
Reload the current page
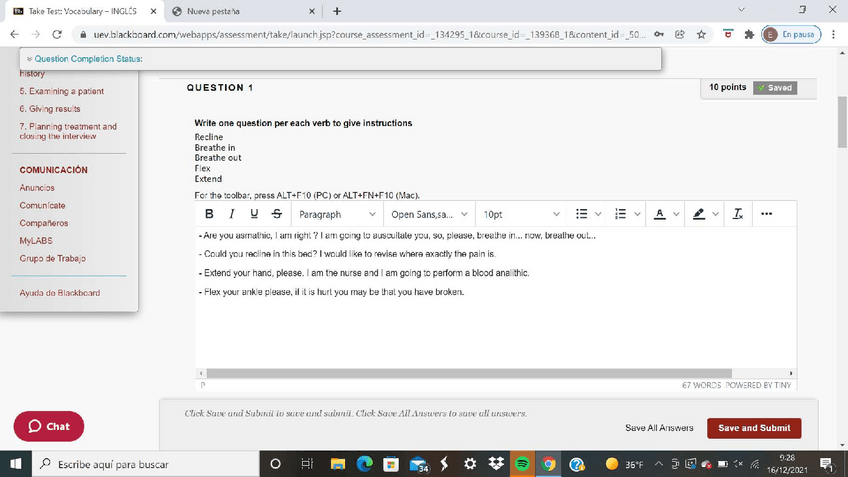pyautogui.click(x=57, y=35)
